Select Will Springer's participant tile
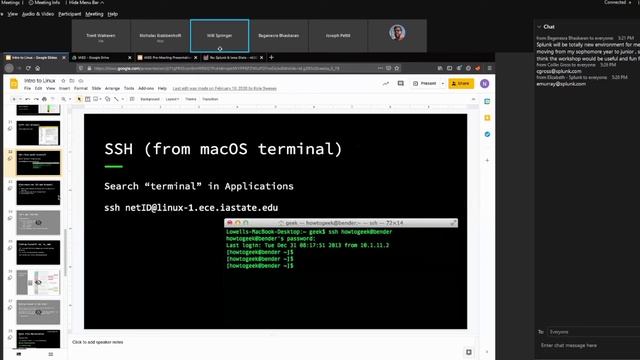640x360 pixels. (220, 36)
